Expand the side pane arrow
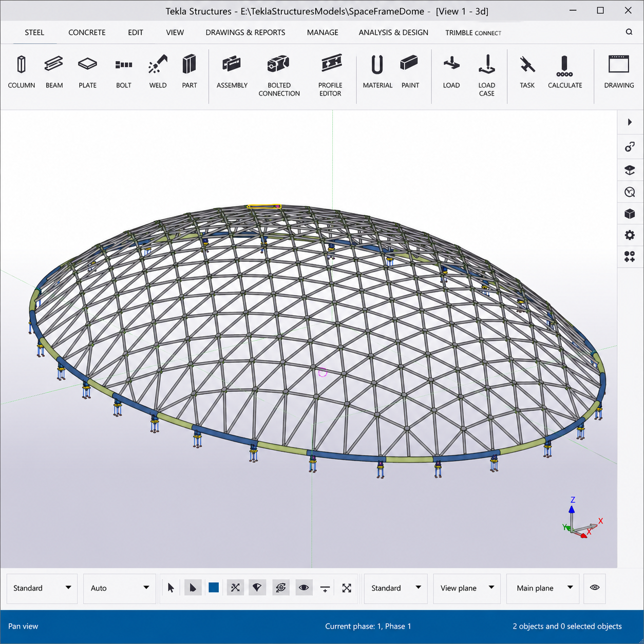Viewport: 644px width, 644px height. click(x=630, y=122)
